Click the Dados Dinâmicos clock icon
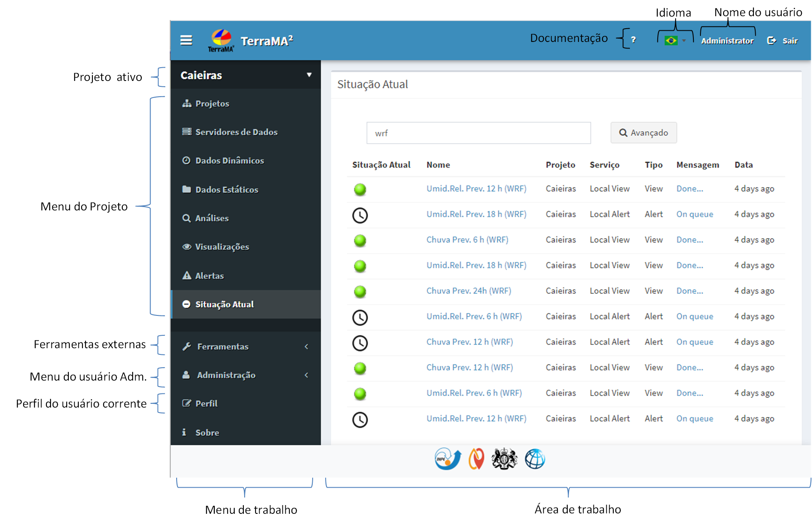 [x=186, y=161]
